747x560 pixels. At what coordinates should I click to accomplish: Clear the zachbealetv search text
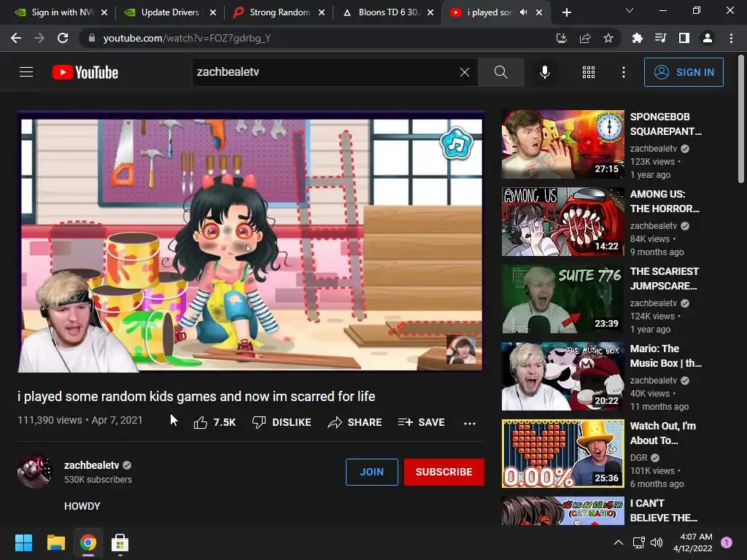pyautogui.click(x=465, y=72)
